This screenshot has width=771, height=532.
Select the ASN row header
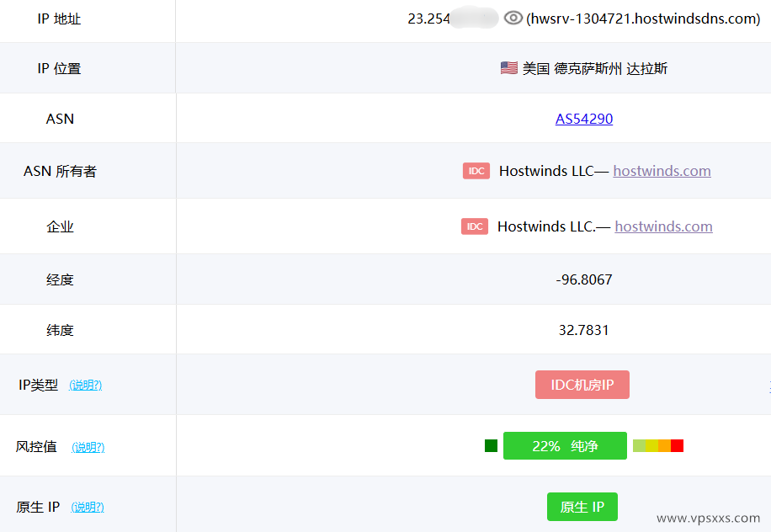[60, 119]
